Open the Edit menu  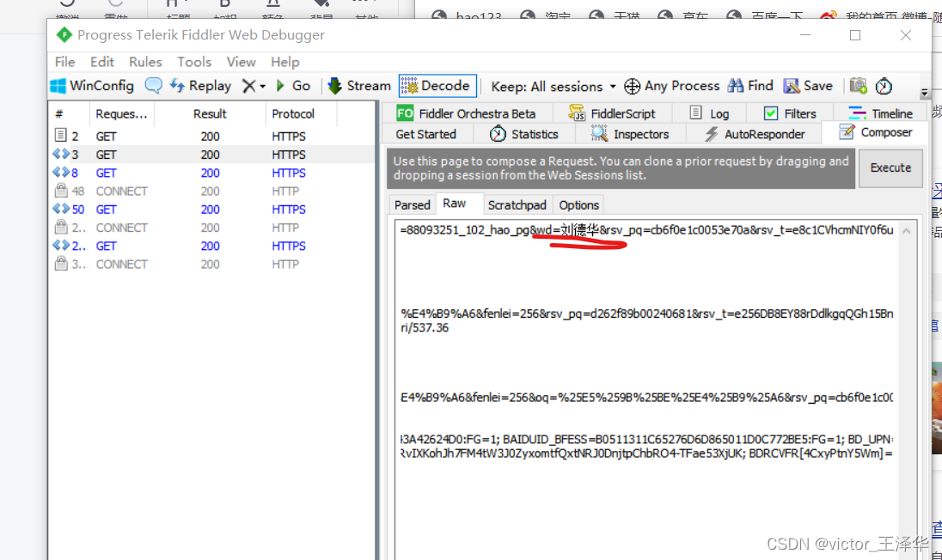(x=102, y=62)
